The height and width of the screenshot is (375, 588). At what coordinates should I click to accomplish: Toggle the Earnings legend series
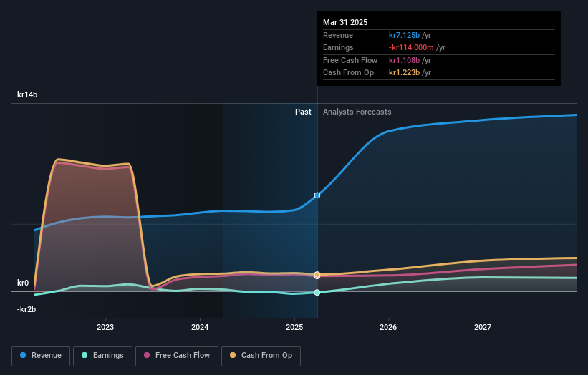tap(102, 356)
